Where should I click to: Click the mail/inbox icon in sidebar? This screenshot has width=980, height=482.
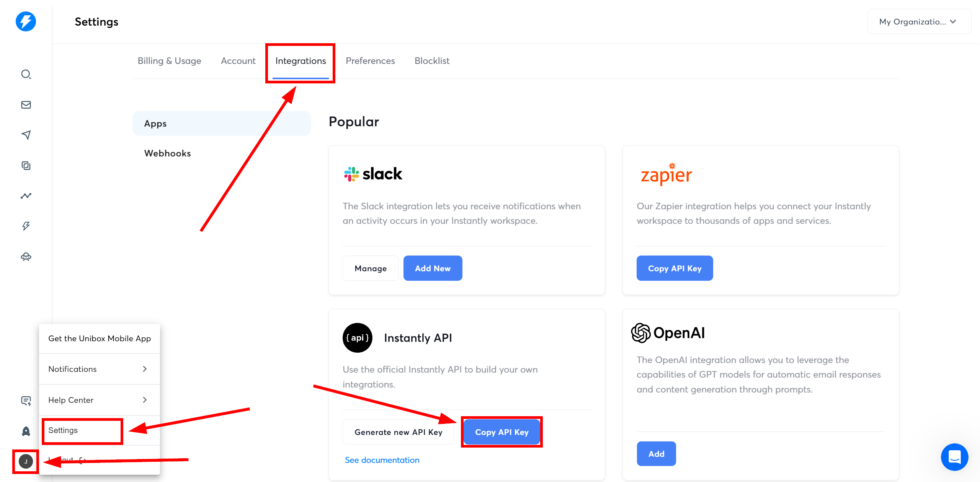(x=26, y=104)
